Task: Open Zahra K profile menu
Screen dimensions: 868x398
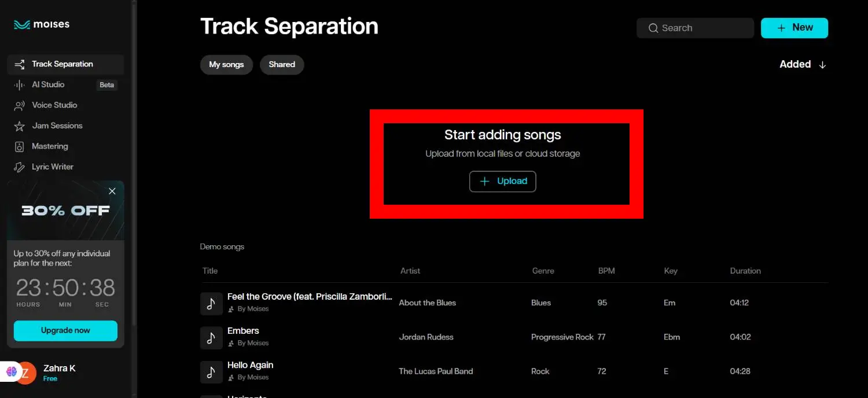Action: 59,373
